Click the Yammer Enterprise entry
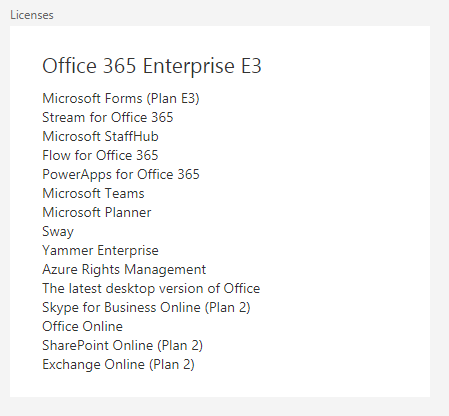 [100, 251]
